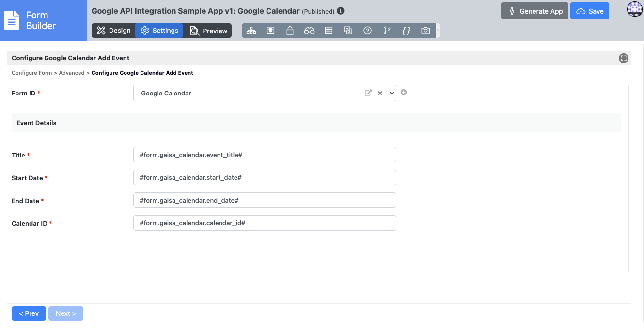644x329 pixels.
Task: Open the hierarchy diagram icon in toolbar
Action: [x=251, y=31]
